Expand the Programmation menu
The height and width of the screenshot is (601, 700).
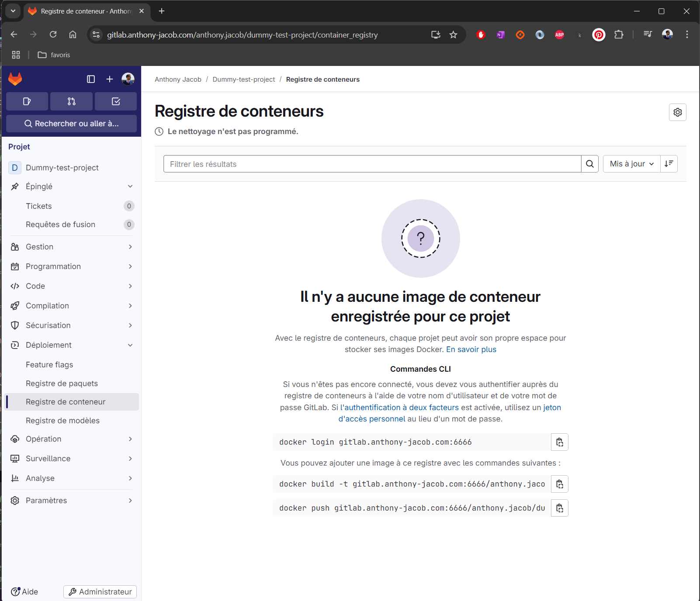(x=72, y=266)
